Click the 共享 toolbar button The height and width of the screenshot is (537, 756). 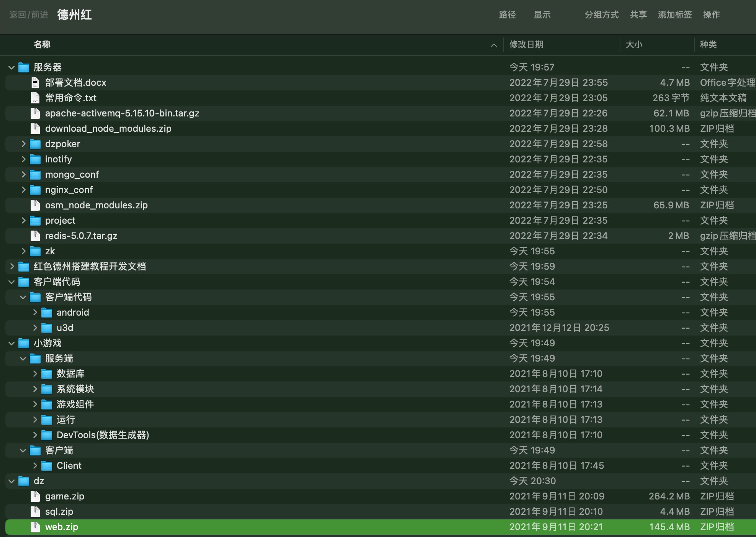[x=638, y=15]
